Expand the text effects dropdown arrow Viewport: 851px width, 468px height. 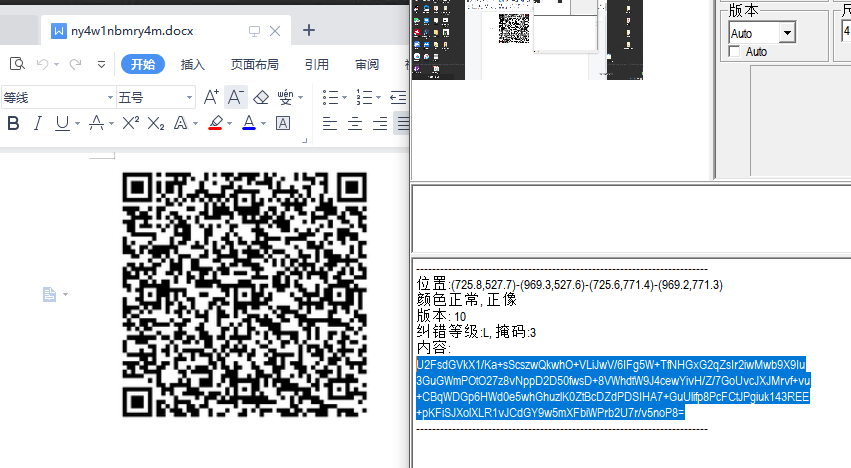point(195,124)
